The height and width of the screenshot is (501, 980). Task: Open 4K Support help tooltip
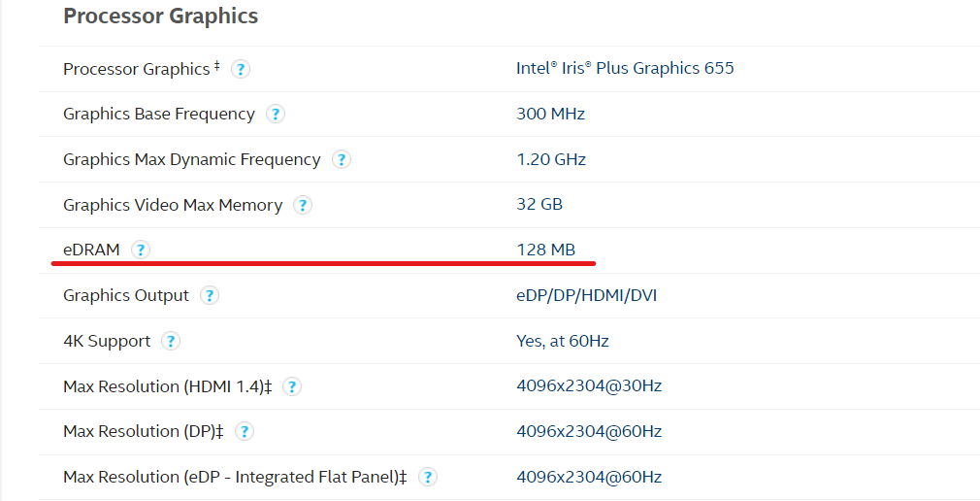pos(171,341)
